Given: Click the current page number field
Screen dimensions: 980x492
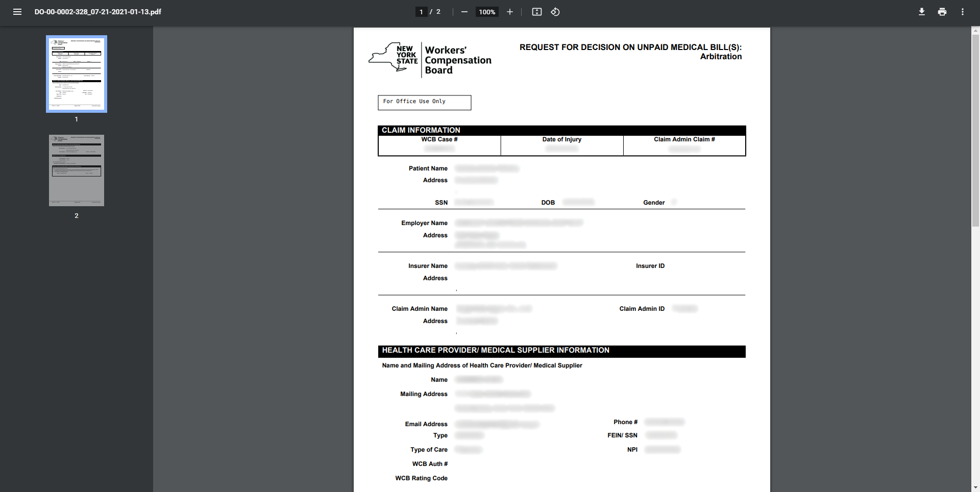Looking at the screenshot, I should pos(421,12).
